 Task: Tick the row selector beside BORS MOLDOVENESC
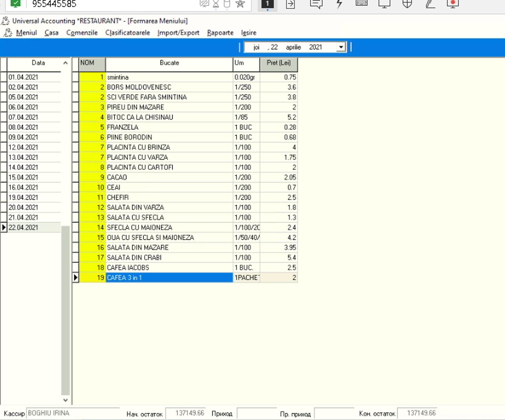pyautogui.click(x=76, y=87)
